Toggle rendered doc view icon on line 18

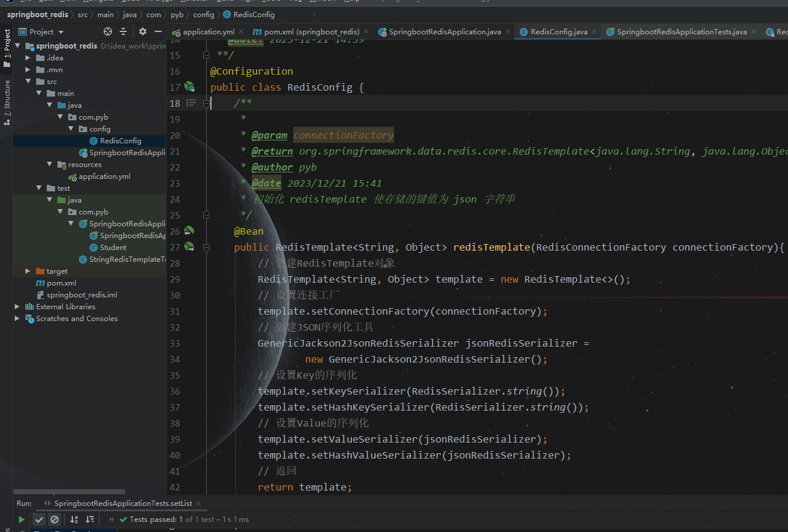point(191,103)
